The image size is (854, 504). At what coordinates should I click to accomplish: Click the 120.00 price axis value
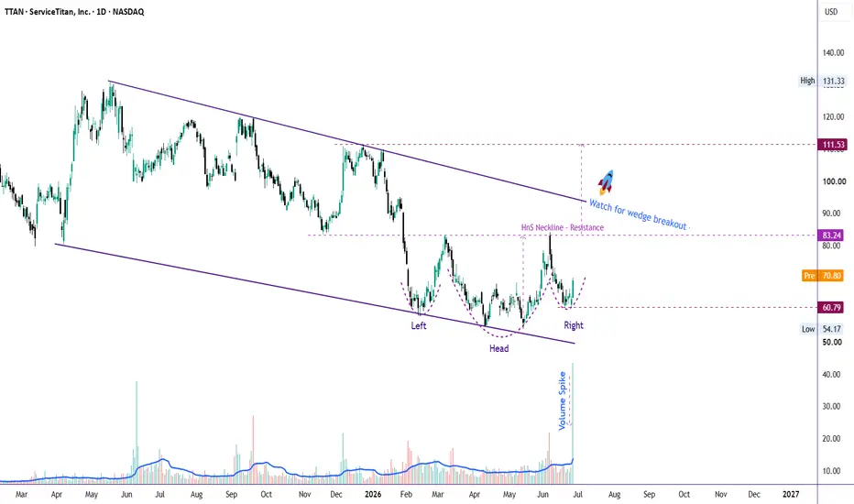tap(833, 116)
